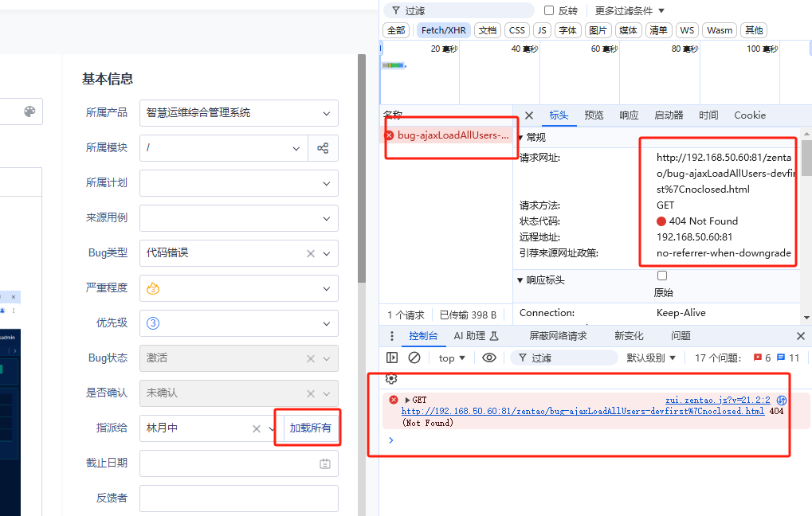Click the priority 3 circle icon
The image size is (812, 516).
click(x=153, y=323)
